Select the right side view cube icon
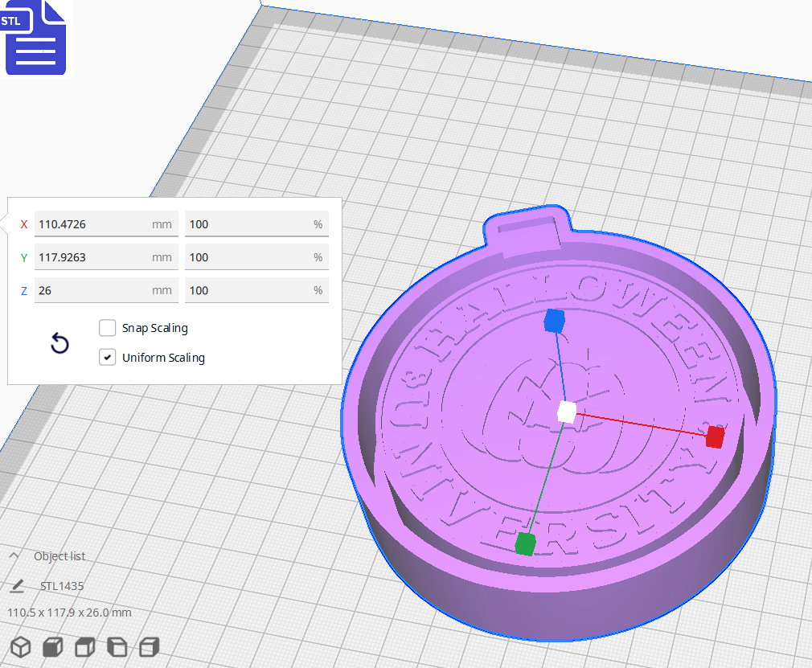This screenshot has height=668, width=812. coord(150,647)
